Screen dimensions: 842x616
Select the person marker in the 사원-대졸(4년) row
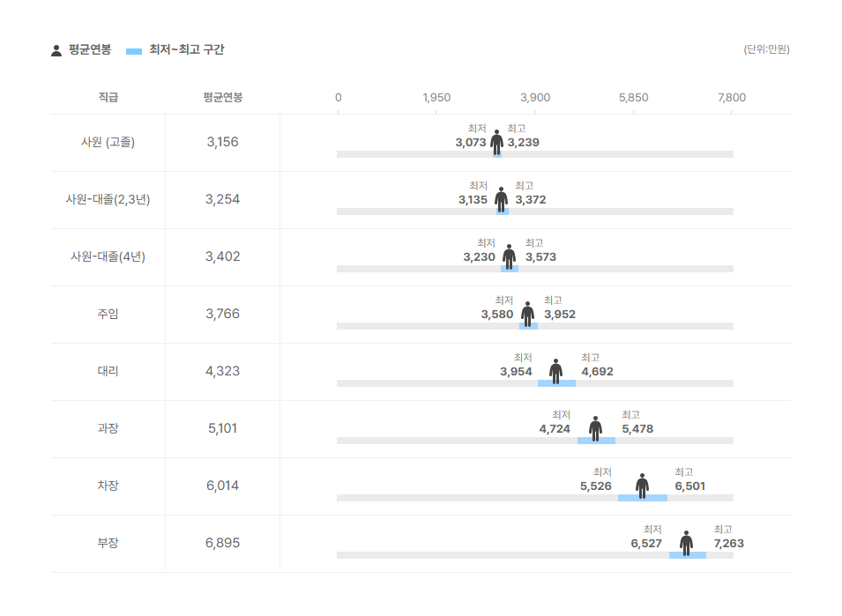pyautogui.click(x=510, y=256)
